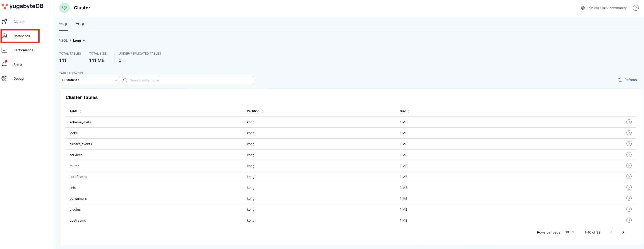Click the cluster health heart icon
Viewport: 644px width, 249px height.
coord(64,8)
